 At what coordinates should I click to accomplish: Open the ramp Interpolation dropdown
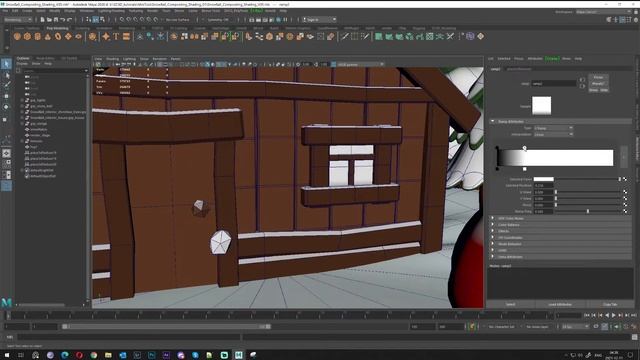pyautogui.click(x=553, y=134)
